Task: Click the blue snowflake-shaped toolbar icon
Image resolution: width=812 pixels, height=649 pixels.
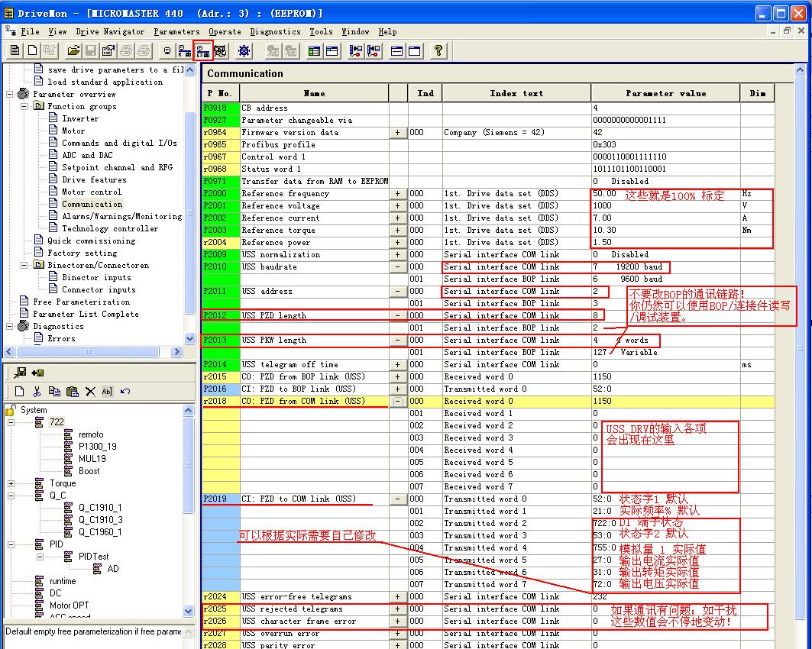Action: click(244, 51)
